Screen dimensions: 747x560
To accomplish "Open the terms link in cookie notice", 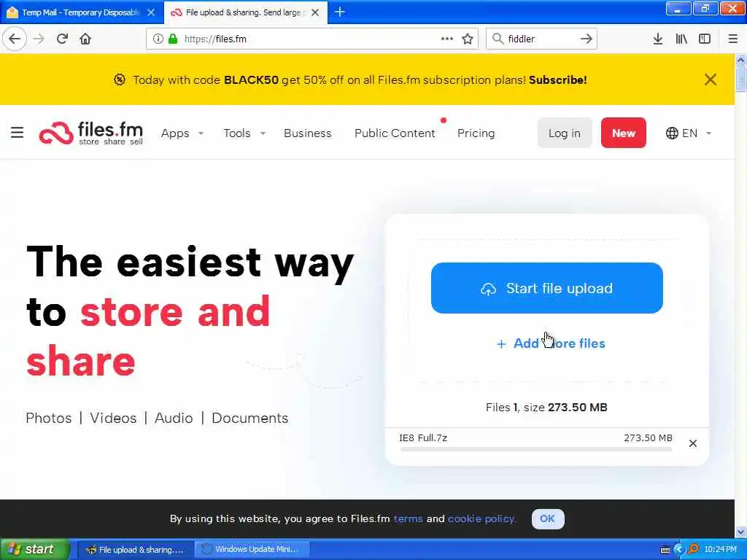I will coord(408,518).
